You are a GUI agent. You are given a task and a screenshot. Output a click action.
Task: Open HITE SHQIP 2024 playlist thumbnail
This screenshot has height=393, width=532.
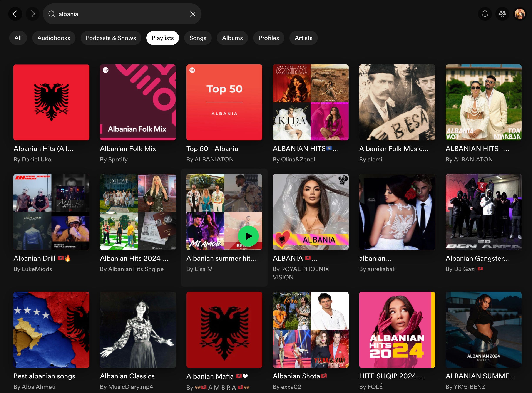point(397,330)
